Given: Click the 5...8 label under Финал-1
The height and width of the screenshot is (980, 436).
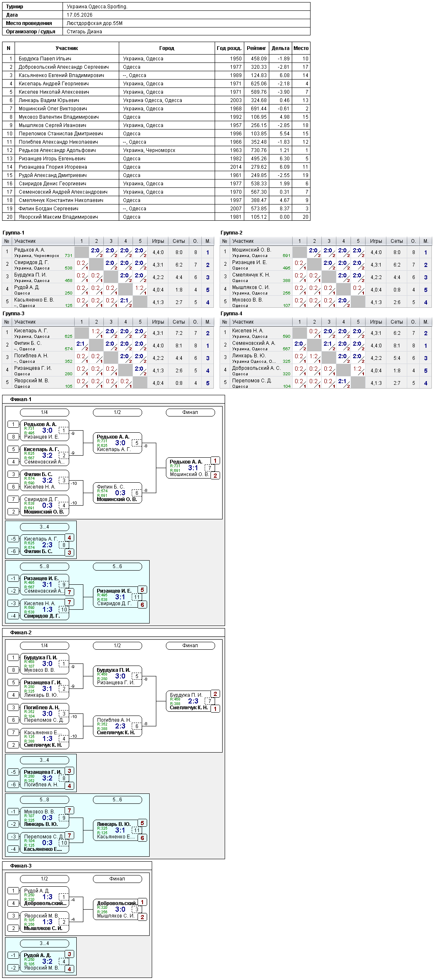Looking at the screenshot, I should 44,566.
